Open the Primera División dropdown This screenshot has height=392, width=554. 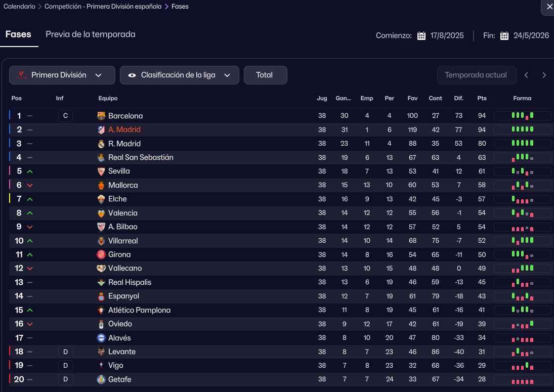pos(62,75)
